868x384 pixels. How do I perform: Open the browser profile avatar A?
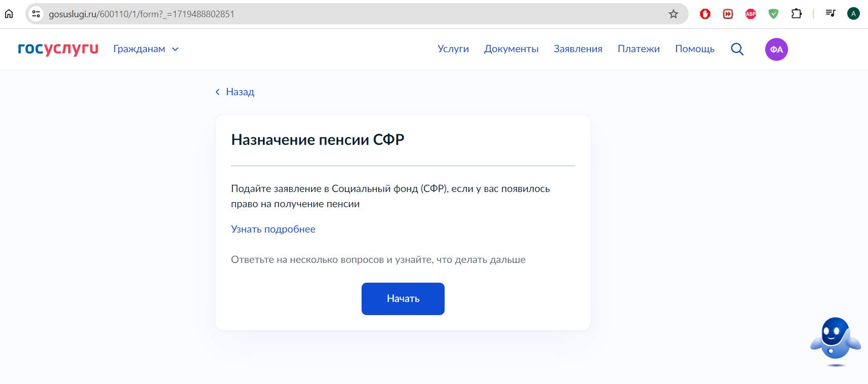(x=853, y=14)
